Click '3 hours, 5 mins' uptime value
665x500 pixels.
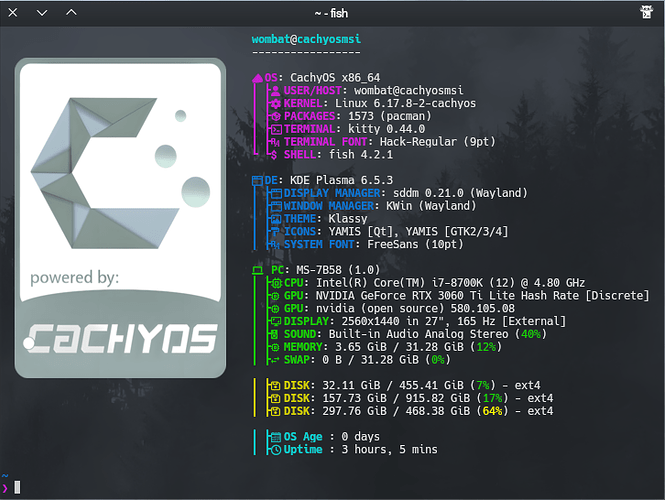point(389,450)
